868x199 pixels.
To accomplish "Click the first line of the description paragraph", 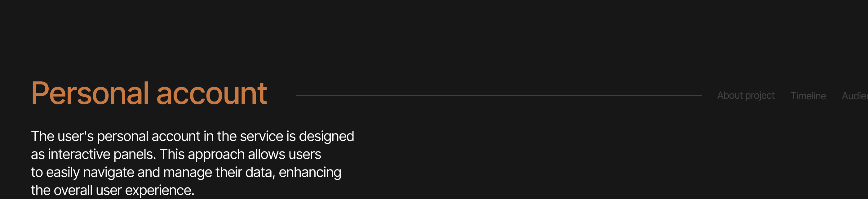I will click(x=193, y=136).
